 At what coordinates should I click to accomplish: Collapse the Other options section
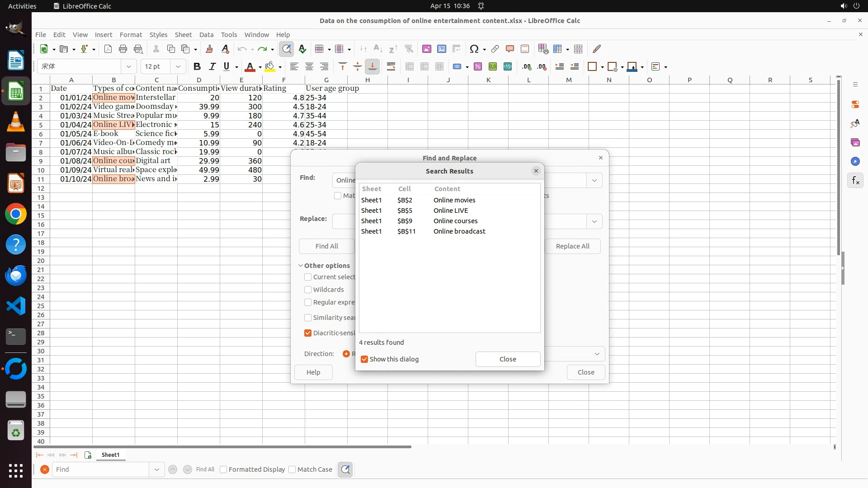[301, 266]
